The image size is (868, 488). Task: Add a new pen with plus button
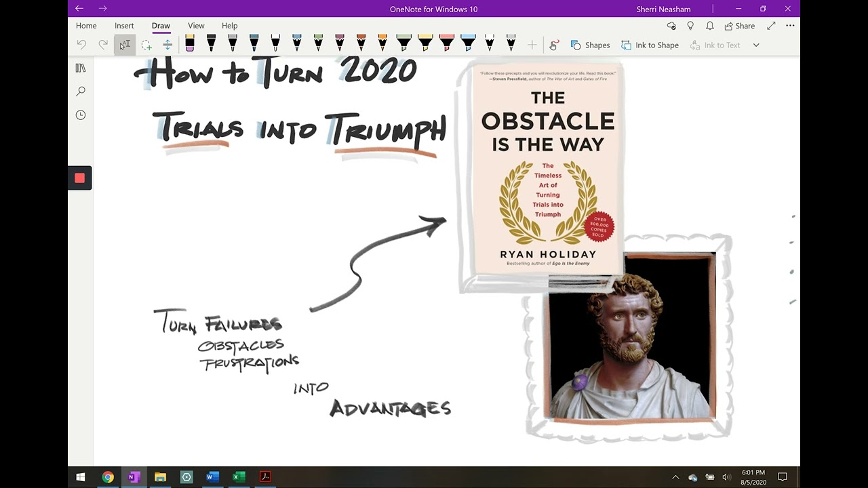tap(532, 45)
